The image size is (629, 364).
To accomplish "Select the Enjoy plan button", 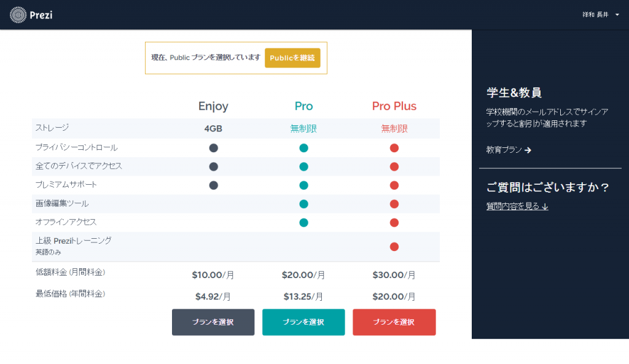I will coord(213,322).
